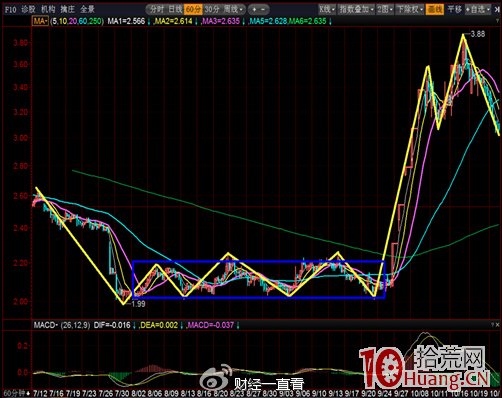The image size is (502, 398).
Task: Click the 3.88 high price label
Action: tap(477, 34)
